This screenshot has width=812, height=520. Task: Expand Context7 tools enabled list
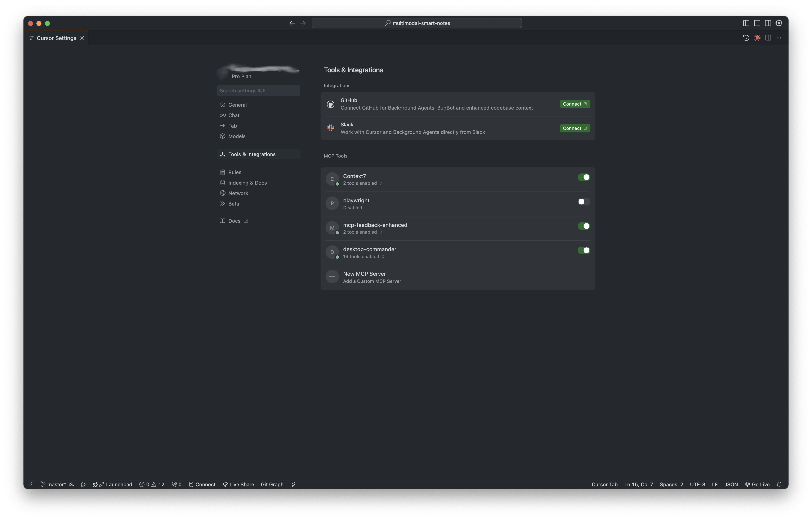coord(363,183)
